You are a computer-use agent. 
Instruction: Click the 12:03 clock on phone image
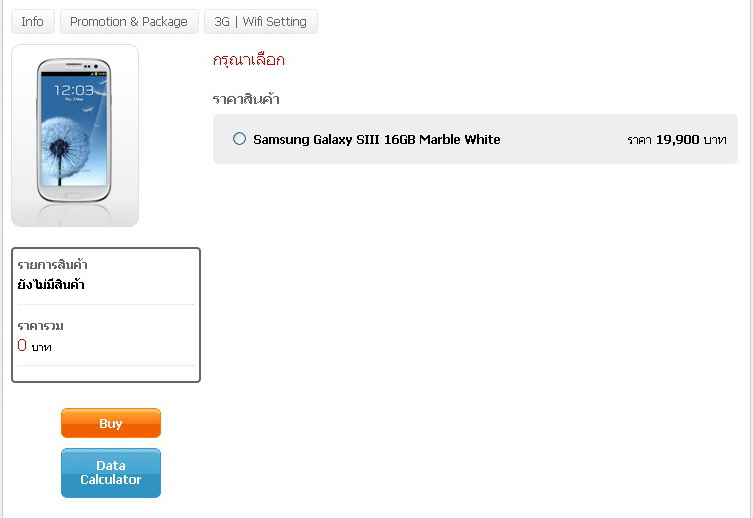click(x=73, y=90)
